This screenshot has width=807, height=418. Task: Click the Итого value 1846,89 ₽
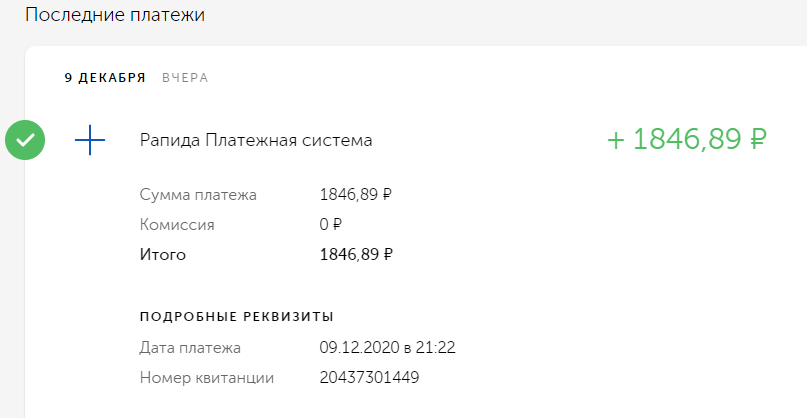[356, 255]
